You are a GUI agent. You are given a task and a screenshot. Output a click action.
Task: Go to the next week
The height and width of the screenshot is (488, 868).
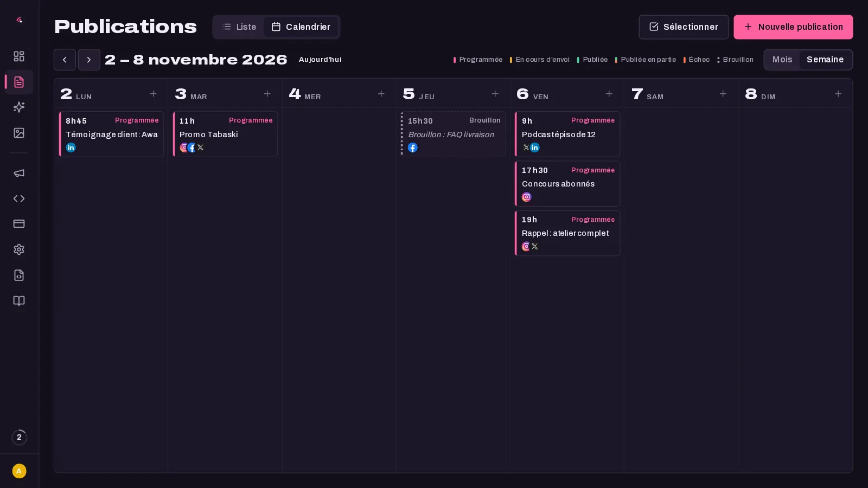[89, 60]
